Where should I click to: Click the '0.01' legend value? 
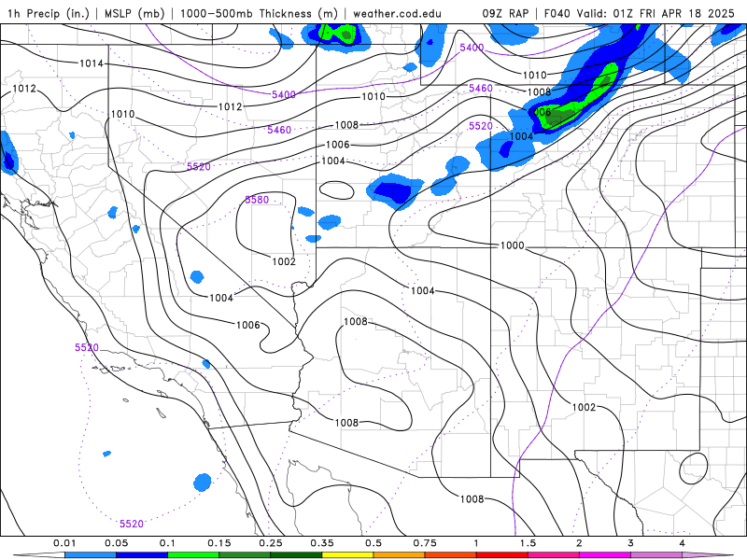click(64, 543)
